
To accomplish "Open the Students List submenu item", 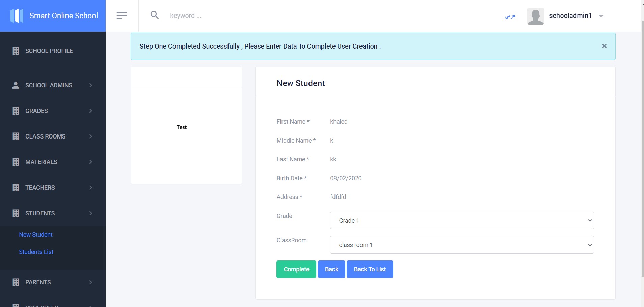I will [36, 252].
